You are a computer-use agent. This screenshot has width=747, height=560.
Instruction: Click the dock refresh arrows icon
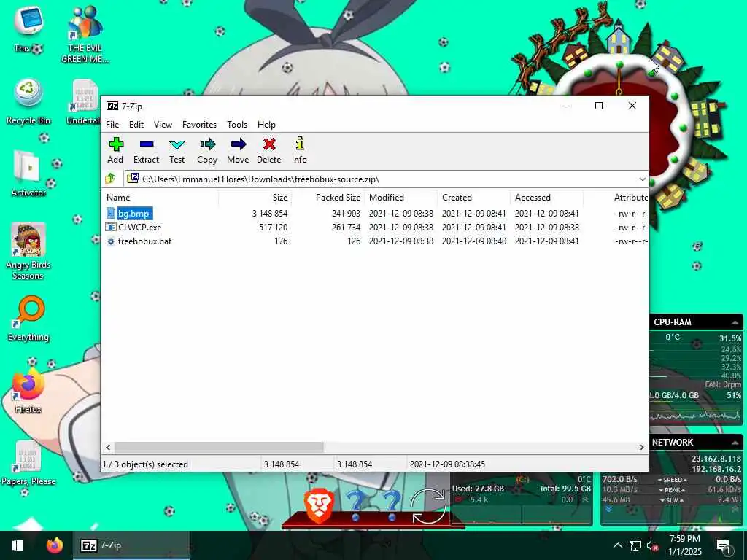click(x=427, y=506)
